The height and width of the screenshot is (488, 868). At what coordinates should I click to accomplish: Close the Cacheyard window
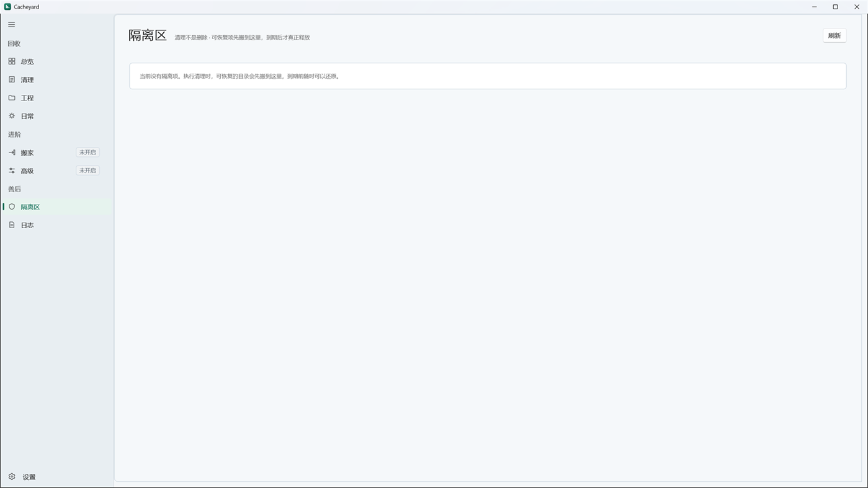click(x=857, y=7)
